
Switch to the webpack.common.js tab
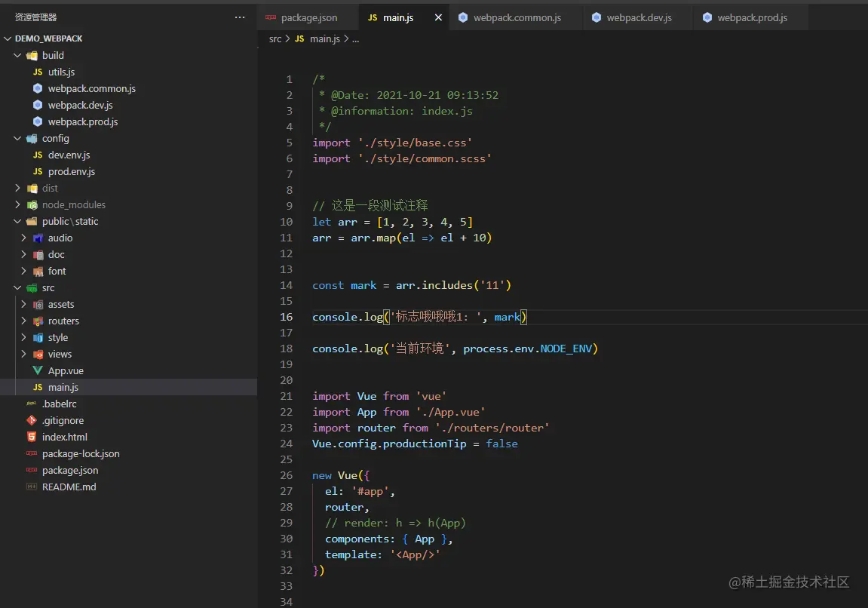(517, 17)
